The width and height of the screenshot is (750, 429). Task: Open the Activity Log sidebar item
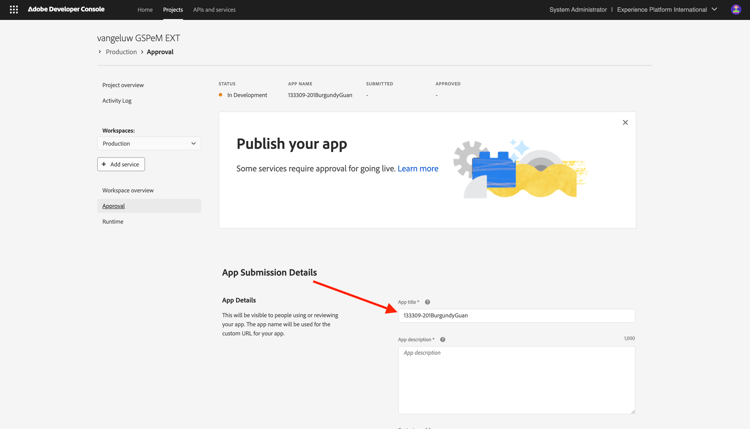(117, 101)
